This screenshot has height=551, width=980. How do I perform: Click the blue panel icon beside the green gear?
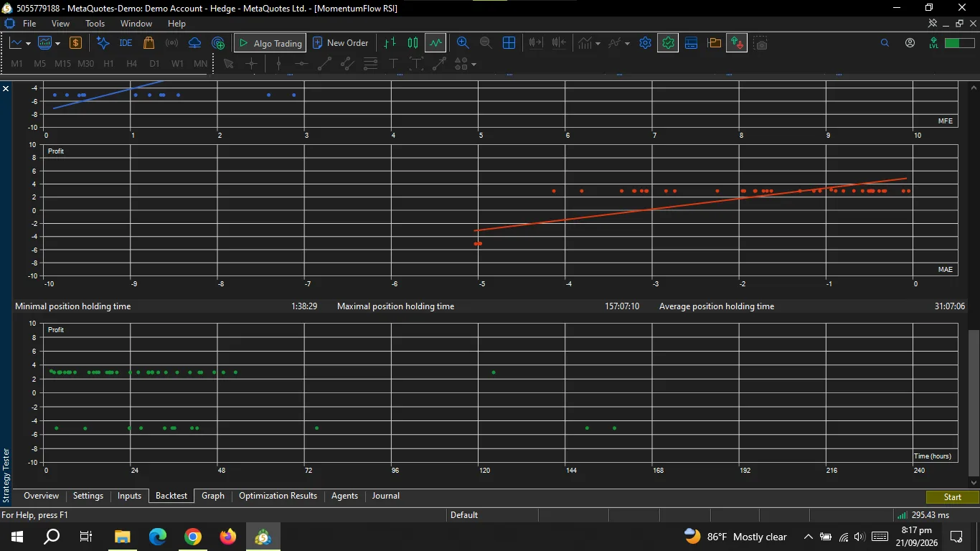691,43
